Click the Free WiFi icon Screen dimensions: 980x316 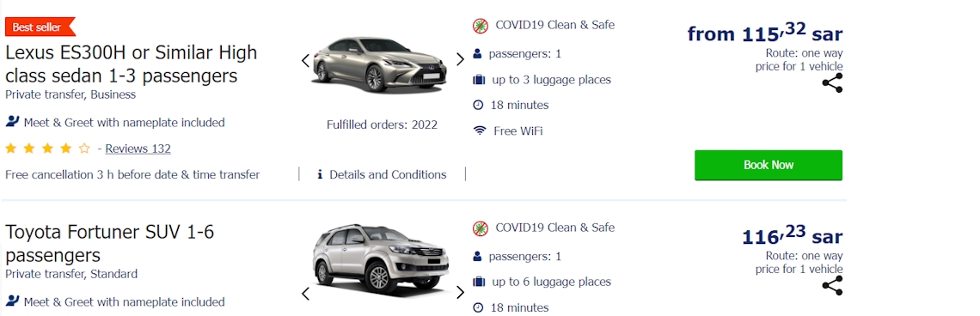(480, 131)
